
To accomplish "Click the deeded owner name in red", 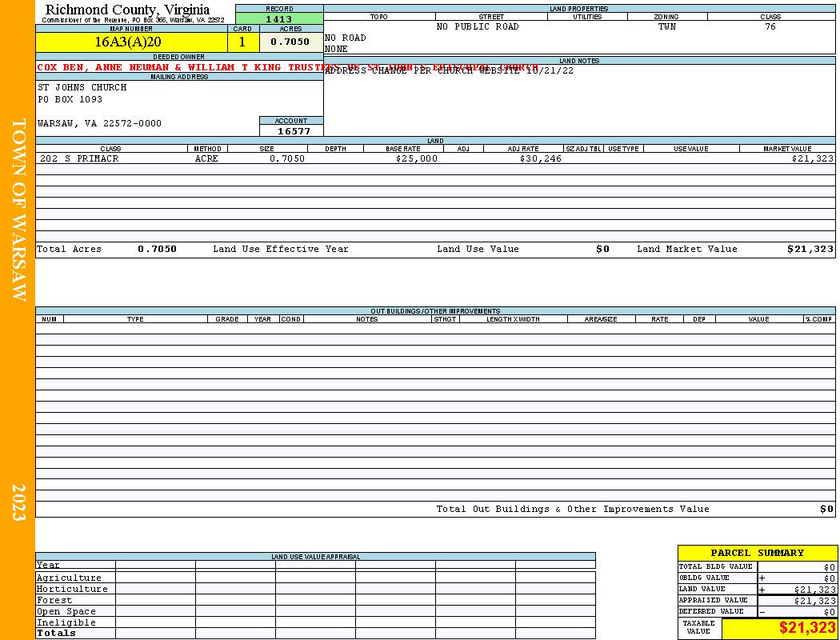I will [x=288, y=67].
